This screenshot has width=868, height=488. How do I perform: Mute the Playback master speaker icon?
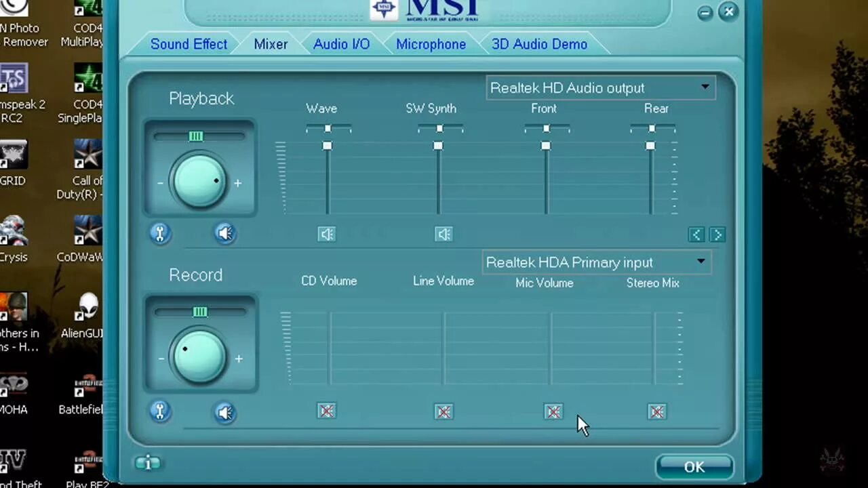click(225, 234)
